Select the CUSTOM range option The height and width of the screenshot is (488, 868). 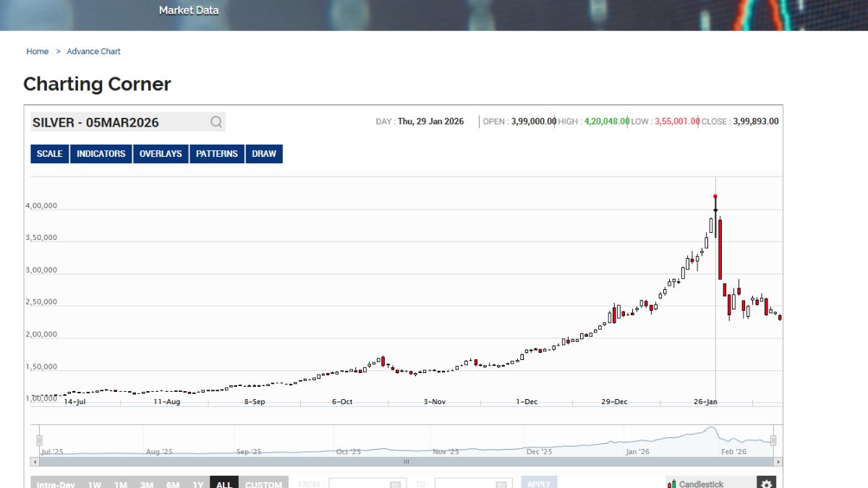point(263,484)
